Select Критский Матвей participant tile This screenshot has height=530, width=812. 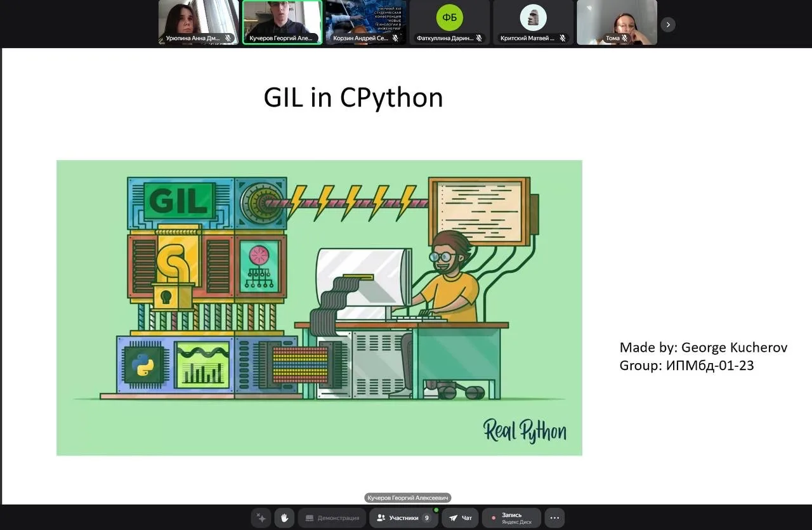point(534,22)
